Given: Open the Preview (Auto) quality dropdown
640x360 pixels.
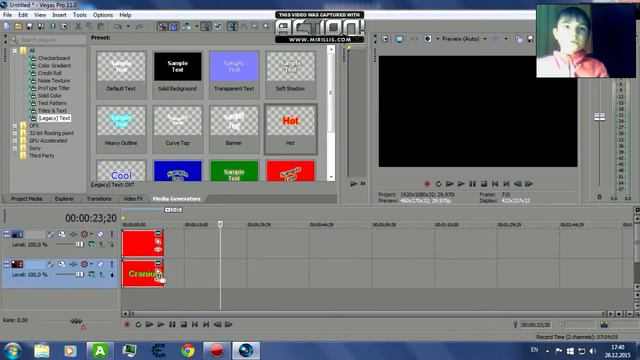Looking at the screenshot, I should pyautogui.click(x=485, y=39).
